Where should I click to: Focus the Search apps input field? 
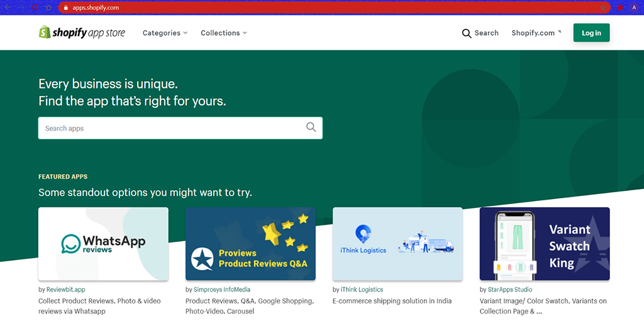coord(180,128)
